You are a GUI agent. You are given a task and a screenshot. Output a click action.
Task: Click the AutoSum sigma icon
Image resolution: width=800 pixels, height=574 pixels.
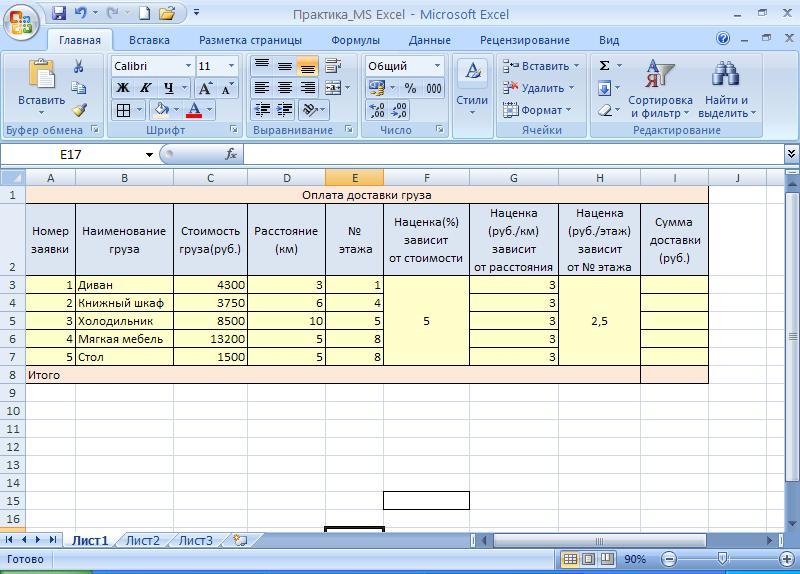pos(604,66)
